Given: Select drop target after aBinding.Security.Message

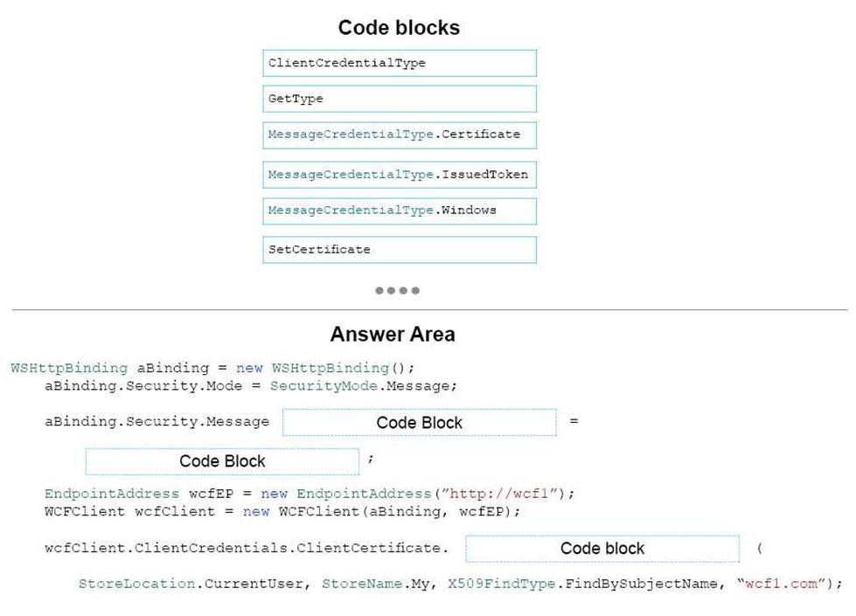Looking at the screenshot, I should [419, 422].
